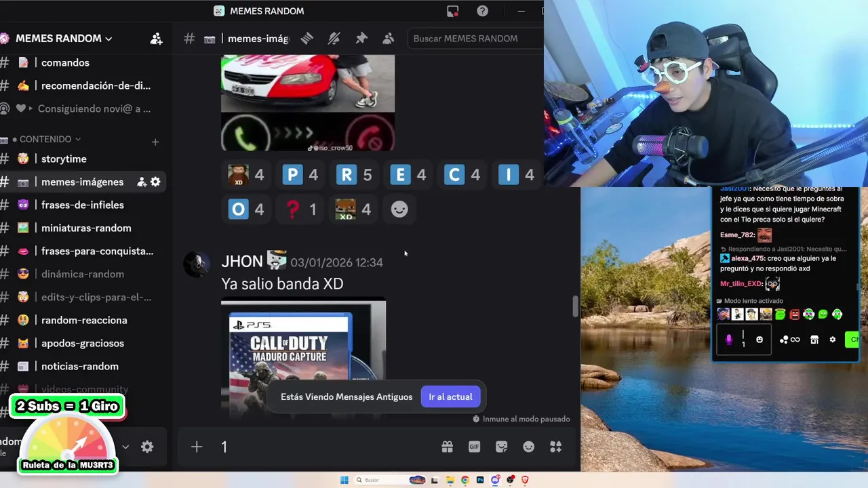Toggle the I letter reaction
This screenshot has height=488, width=868.
[x=516, y=175]
